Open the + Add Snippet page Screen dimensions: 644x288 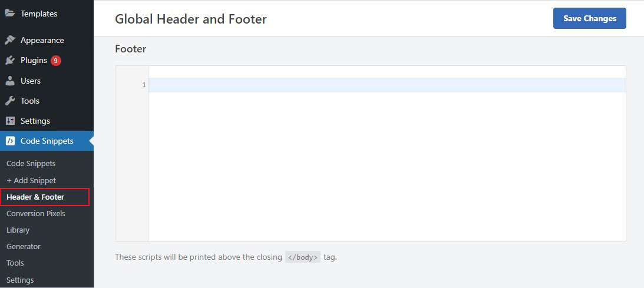[31, 180]
